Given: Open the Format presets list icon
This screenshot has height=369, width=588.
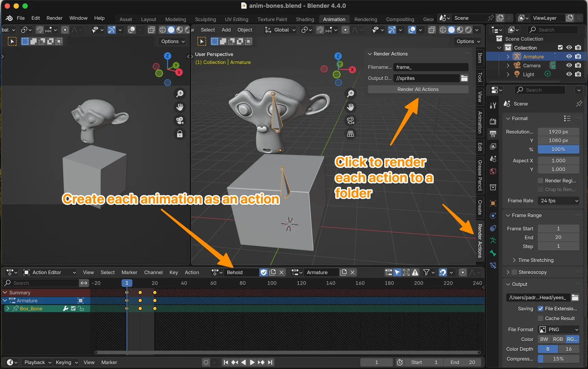Looking at the screenshot, I should [567, 119].
